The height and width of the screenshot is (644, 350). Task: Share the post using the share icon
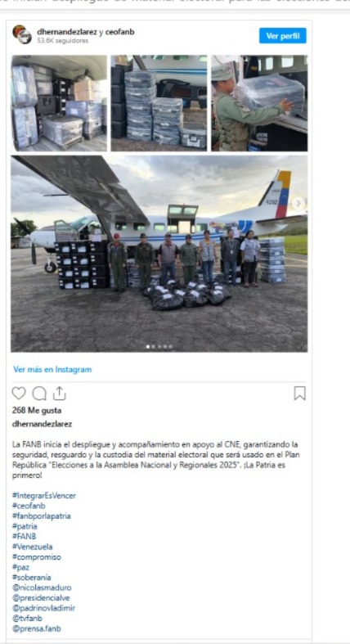60,393
